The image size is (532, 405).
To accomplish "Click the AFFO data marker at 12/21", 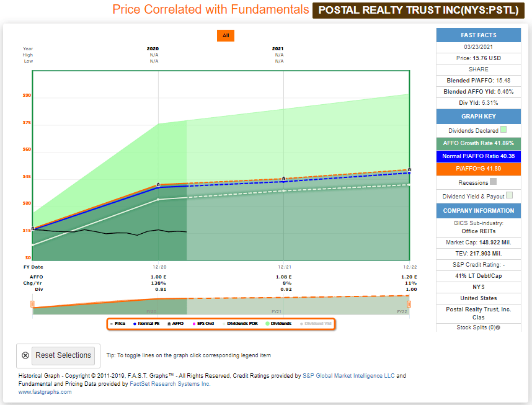I will click(283, 179).
